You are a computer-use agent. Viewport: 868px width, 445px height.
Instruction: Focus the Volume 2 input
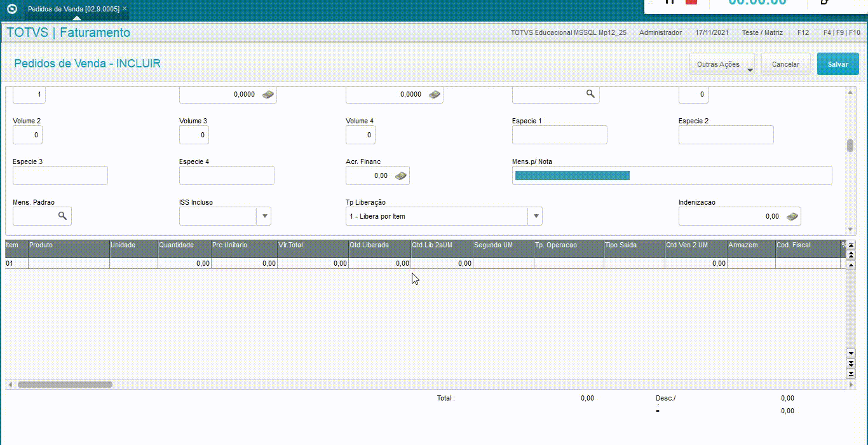27,135
